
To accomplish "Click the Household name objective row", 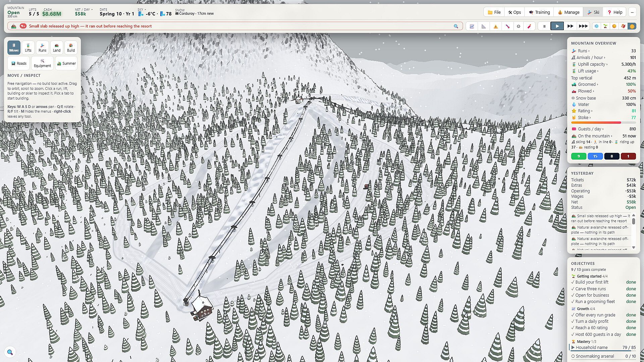I will click(x=603, y=348).
